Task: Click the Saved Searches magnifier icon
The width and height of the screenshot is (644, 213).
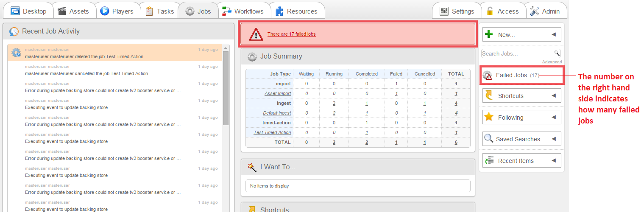Action: [489, 139]
